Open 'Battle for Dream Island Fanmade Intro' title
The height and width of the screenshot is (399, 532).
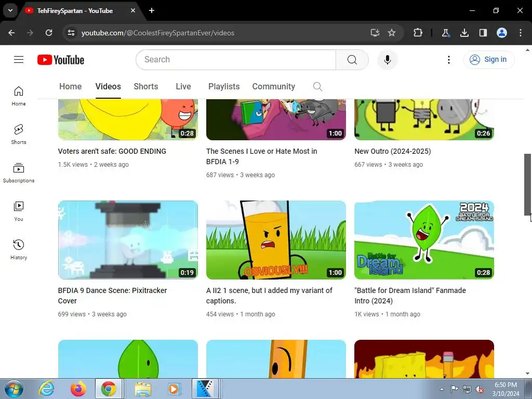pos(410,296)
